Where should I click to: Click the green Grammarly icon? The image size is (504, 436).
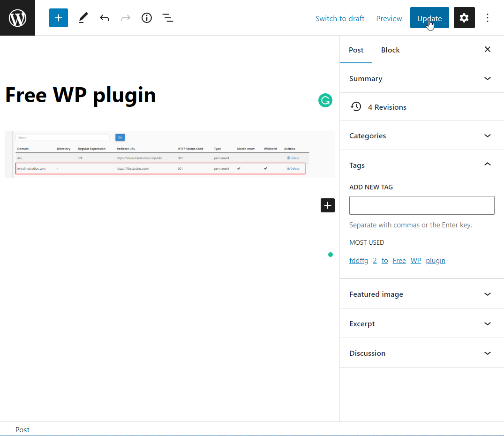pos(325,100)
